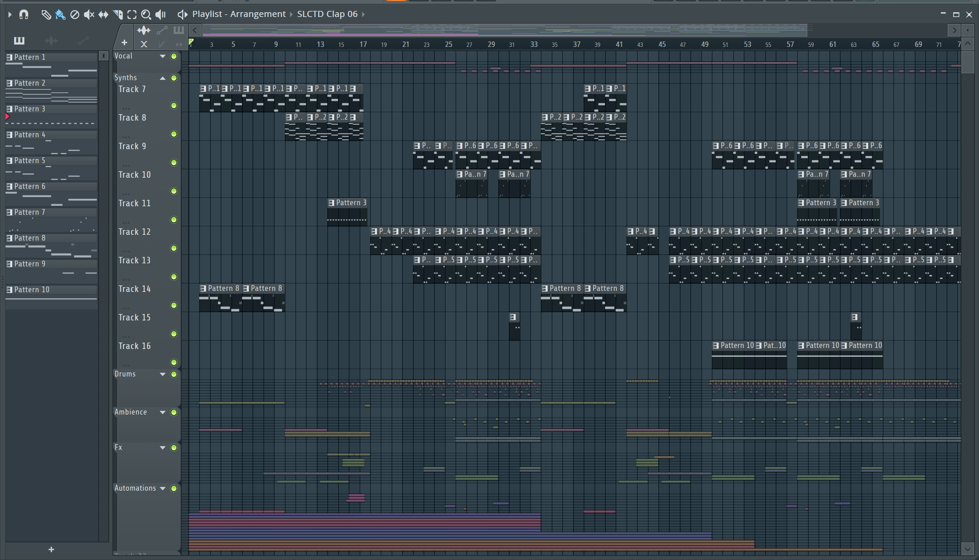Expand the Automations track group
979x560 pixels.
[x=163, y=488]
